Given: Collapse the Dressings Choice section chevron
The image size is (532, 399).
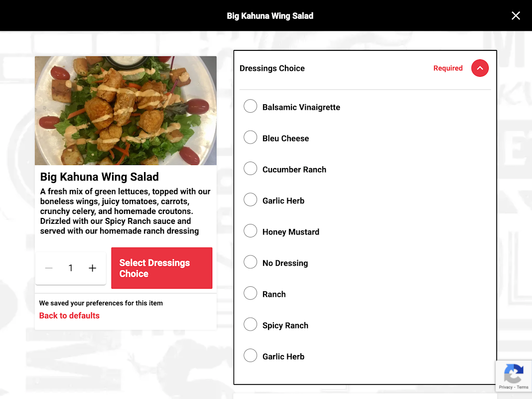Looking at the screenshot, I should (480, 68).
